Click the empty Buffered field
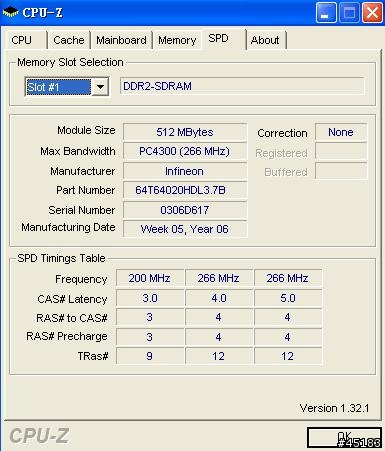 coord(341,171)
